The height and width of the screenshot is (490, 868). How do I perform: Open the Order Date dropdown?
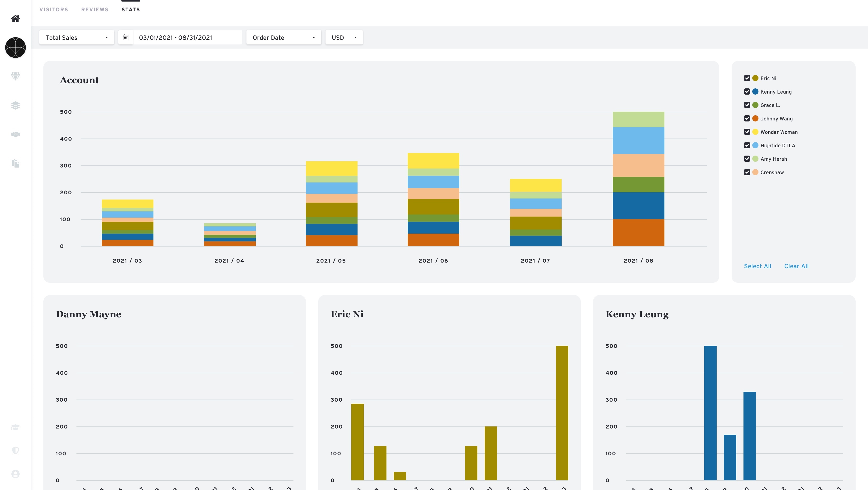(x=283, y=37)
